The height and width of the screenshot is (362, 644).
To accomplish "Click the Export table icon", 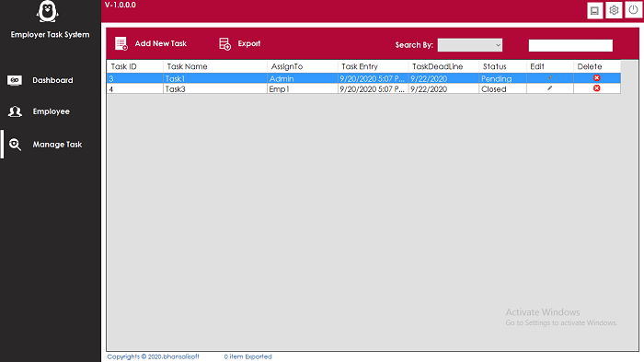I will pos(224,43).
